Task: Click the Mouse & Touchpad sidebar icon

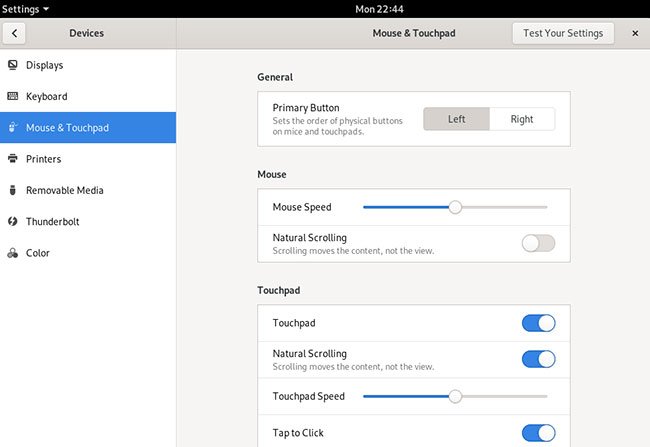Action: 13,127
